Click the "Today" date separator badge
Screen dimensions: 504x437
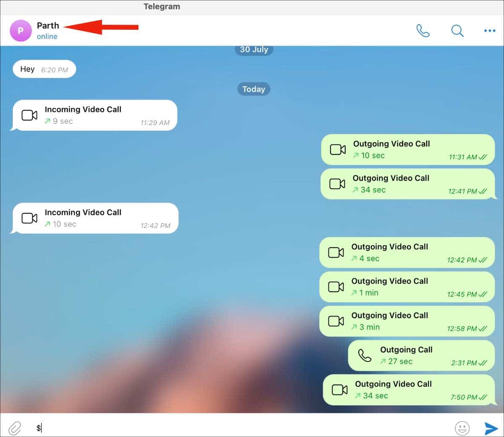pos(254,89)
